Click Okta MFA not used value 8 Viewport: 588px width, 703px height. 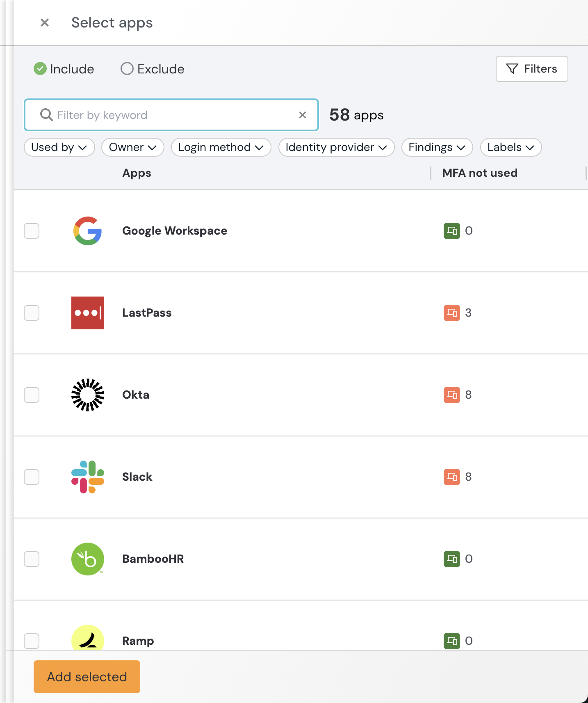pos(468,395)
